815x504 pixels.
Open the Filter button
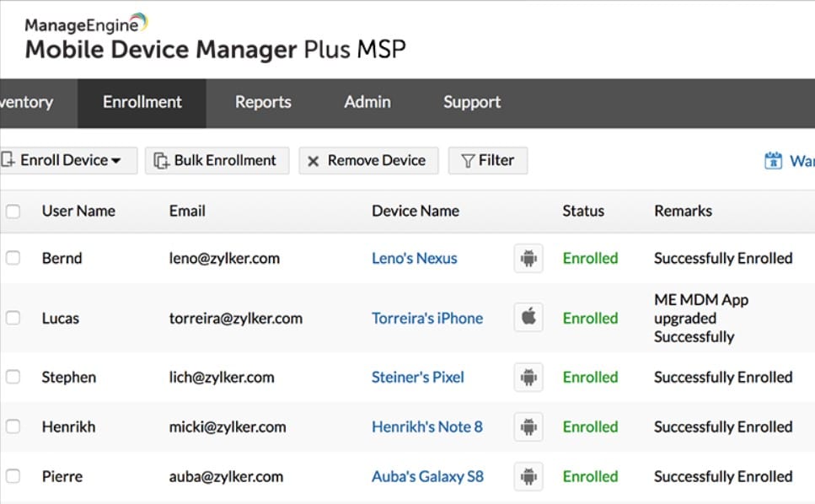click(488, 160)
